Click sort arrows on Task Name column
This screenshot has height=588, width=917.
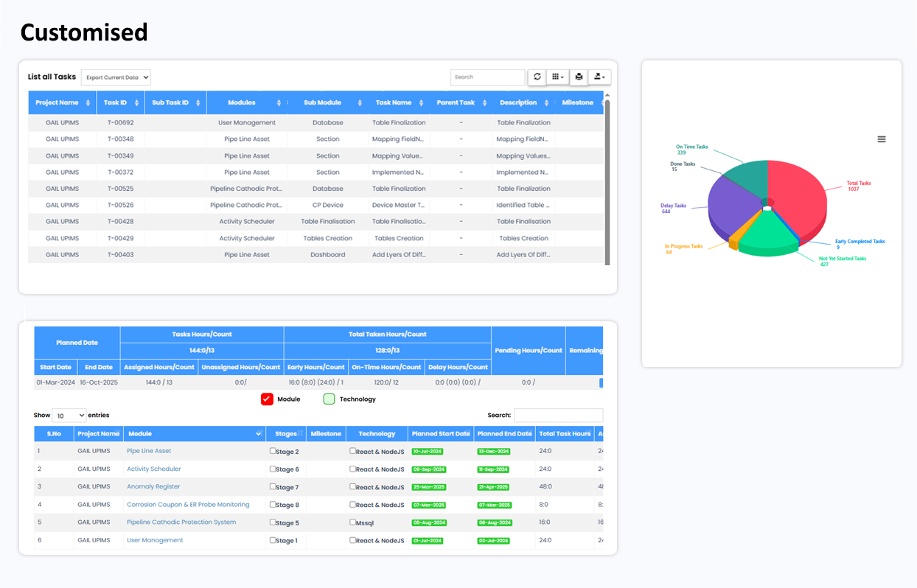click(421, 103)
